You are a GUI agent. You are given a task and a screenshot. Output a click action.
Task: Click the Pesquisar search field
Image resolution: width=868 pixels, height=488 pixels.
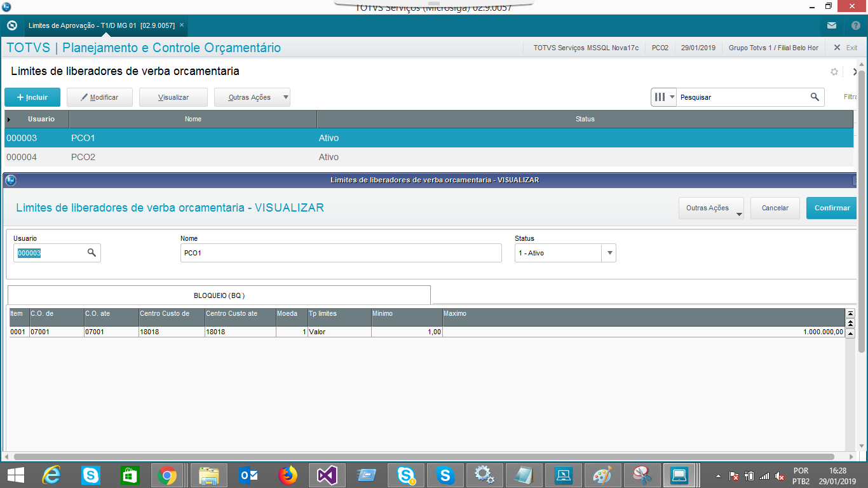pos(742,97)
